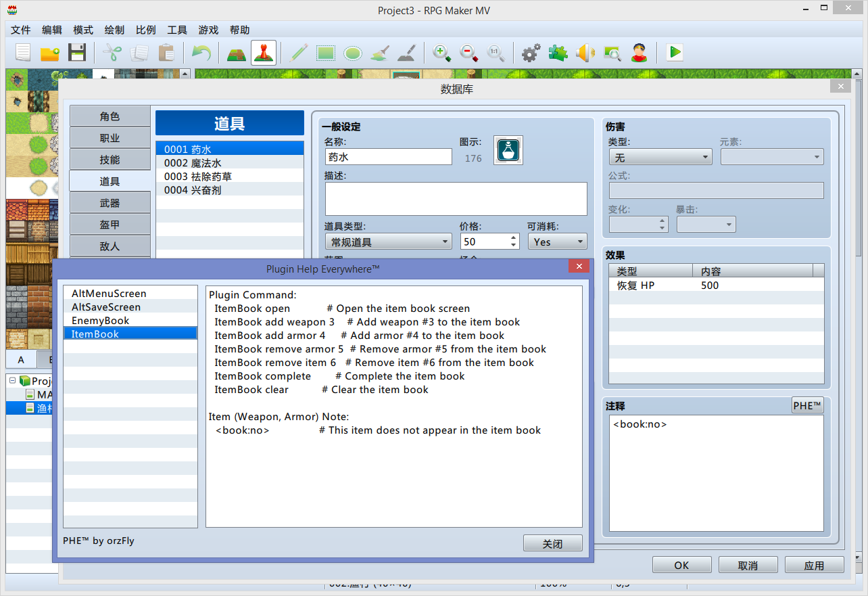Select the Ellipse drawing tool
The image size is (868, 596).
[352, 53]
